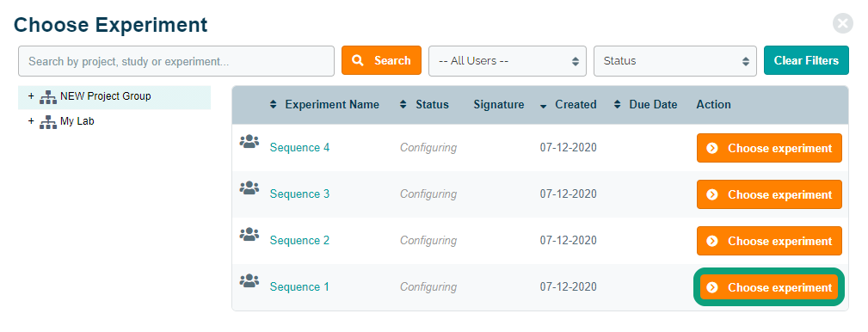Click the group icon beside Sequence 1

point(249,281)
